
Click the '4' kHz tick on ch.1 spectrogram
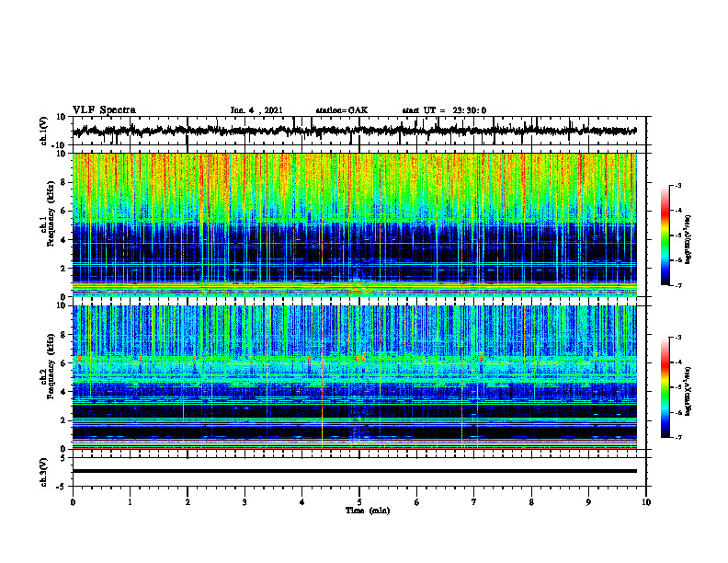click(63, 240)
